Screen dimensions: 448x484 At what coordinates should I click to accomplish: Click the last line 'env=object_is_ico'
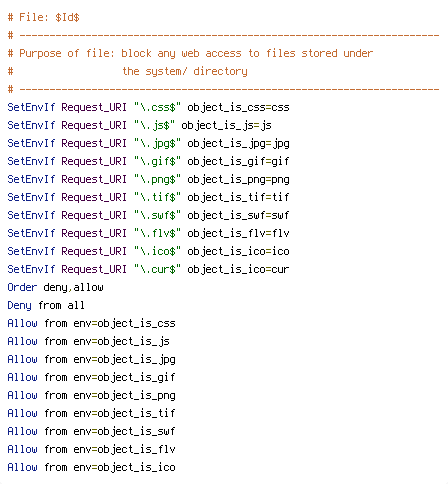124,467
